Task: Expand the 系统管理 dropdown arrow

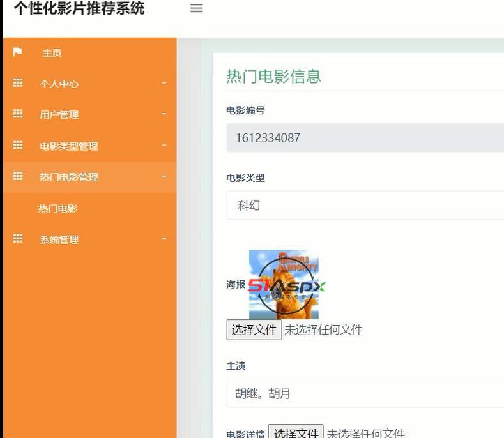Action: [x=164, y=239]
